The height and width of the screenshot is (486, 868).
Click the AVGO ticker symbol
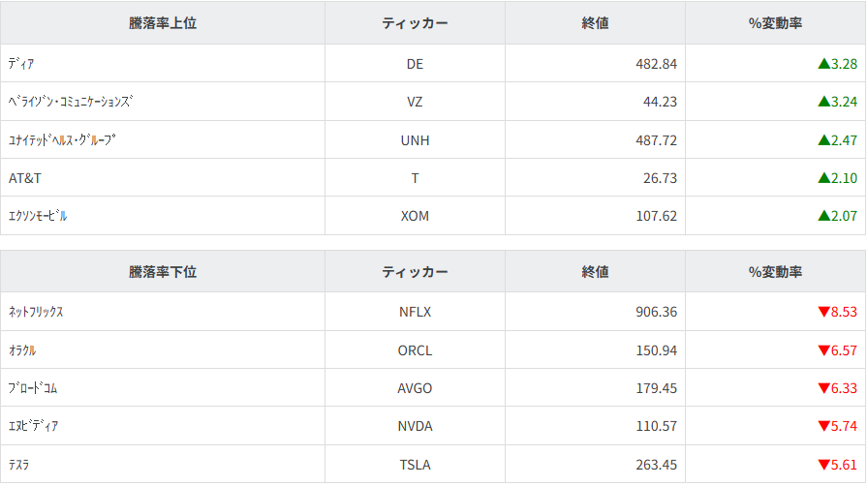point(415,388)
